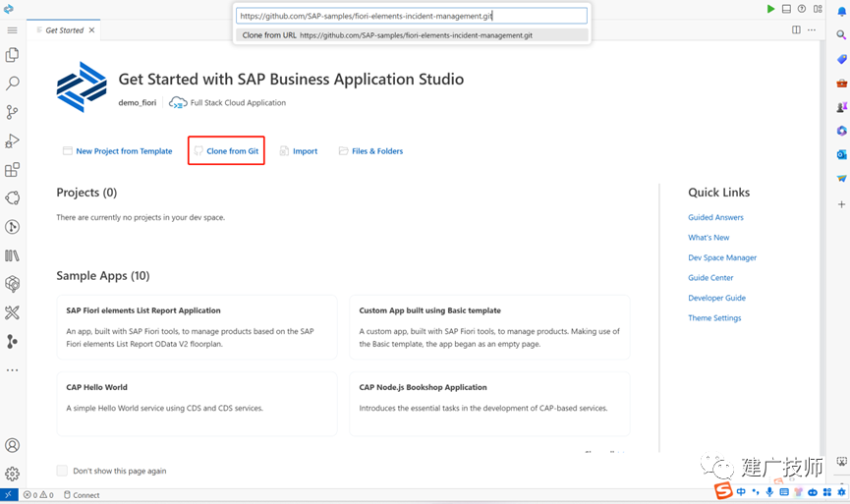The height and width of the screenshot is (504, 850).
Task: Toggle the panel layout icon in title bar
Action: coord(786,9)
